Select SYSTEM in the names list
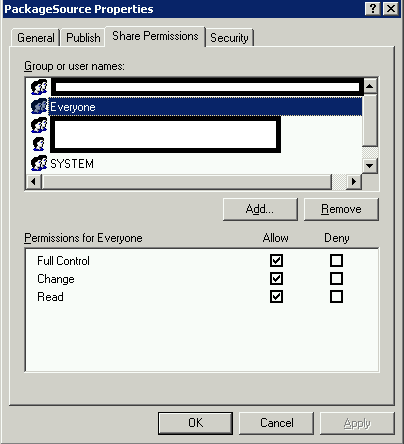Viewport: 404px width, 444px height. (x=72, y=164)
